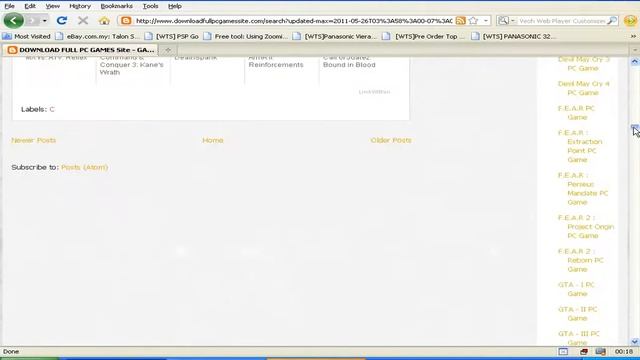Click the monitor icon in the status bar
This screenshot has height=360, width=640.
600,351
